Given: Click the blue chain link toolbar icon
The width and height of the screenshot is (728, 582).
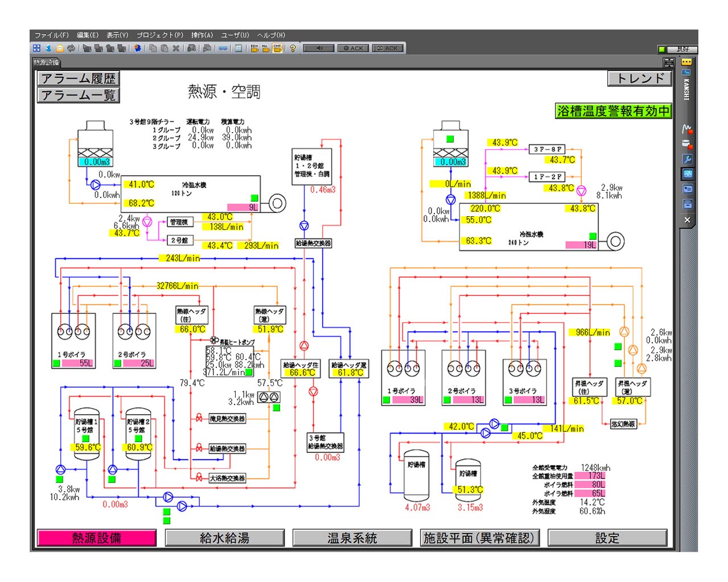Looking at the screenshot, I should click(223, 48).
